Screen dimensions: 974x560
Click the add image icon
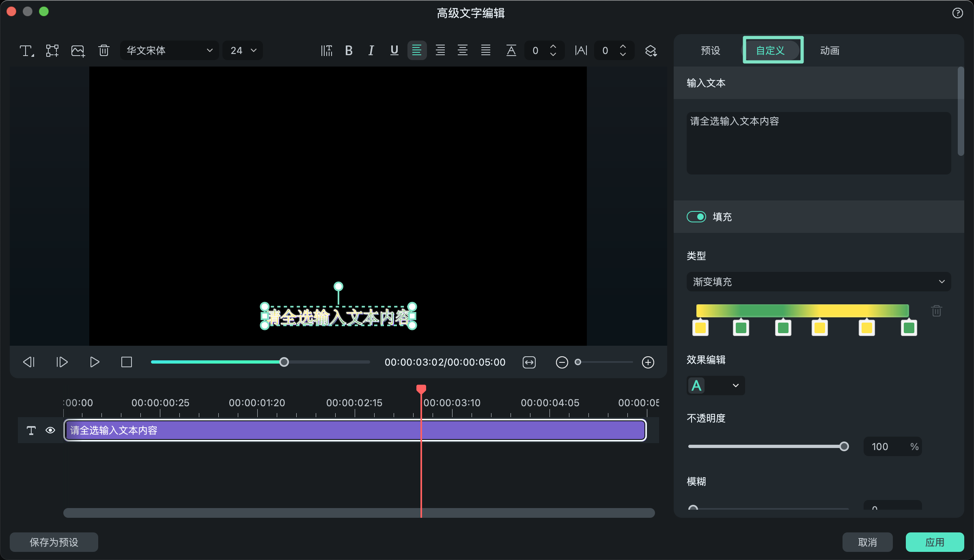(x=78, y=51)
